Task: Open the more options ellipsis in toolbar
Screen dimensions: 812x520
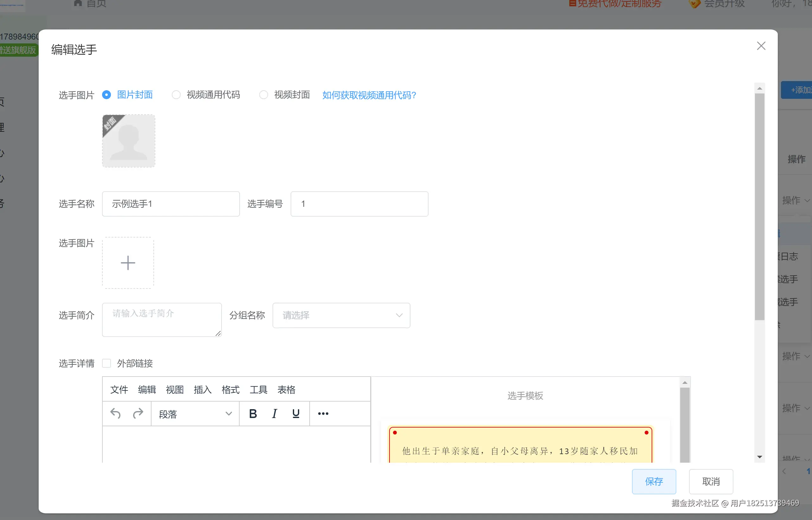Action: pos(323,413)
